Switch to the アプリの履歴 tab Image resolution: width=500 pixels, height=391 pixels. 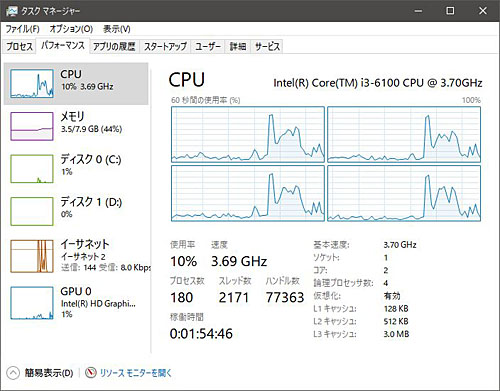click(114, 46)
